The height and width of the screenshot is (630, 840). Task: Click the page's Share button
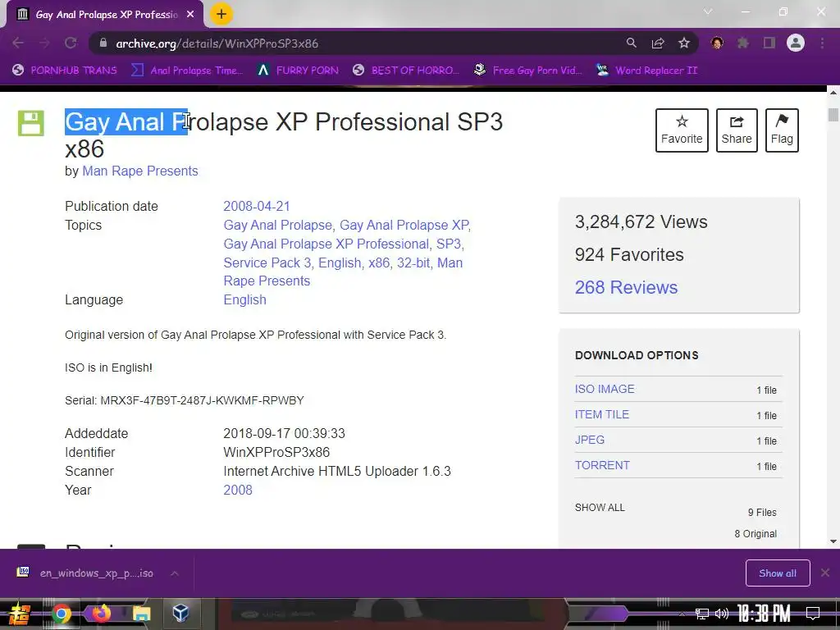click(x=737, y=130)
